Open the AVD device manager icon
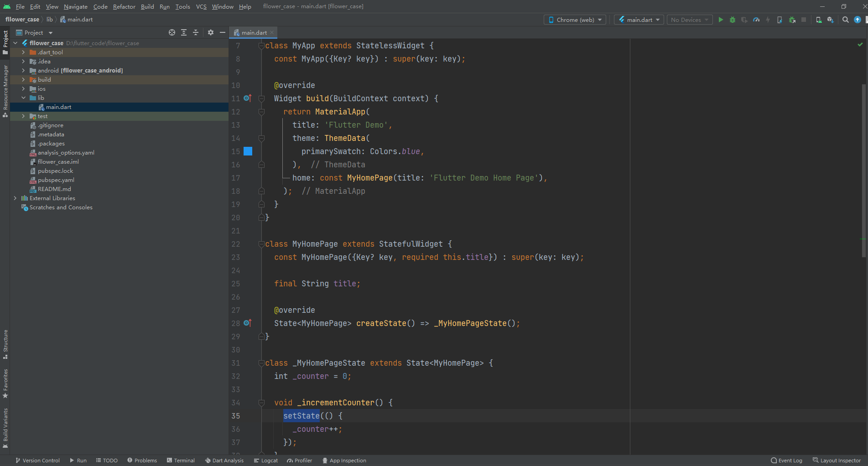 (819, 20)
